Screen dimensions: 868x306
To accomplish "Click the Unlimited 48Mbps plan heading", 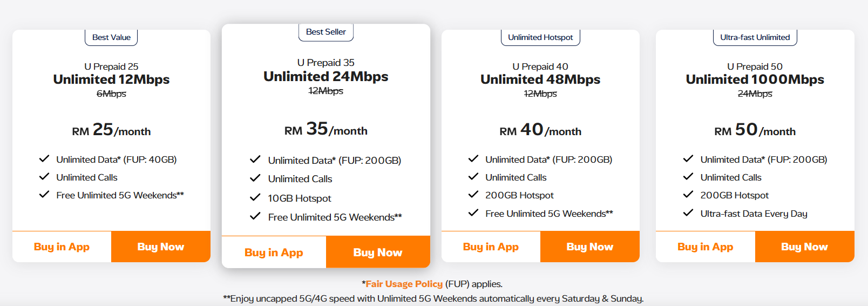I will point(540,79).
